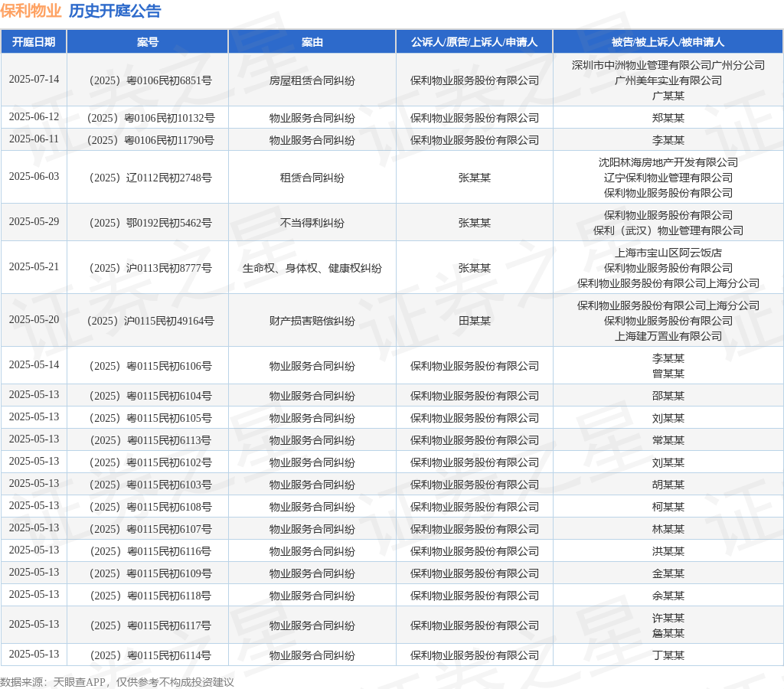
Task: Select the 公诉人/原告/上诉人/申请人 column header
Action: click(x=474, y=42)
